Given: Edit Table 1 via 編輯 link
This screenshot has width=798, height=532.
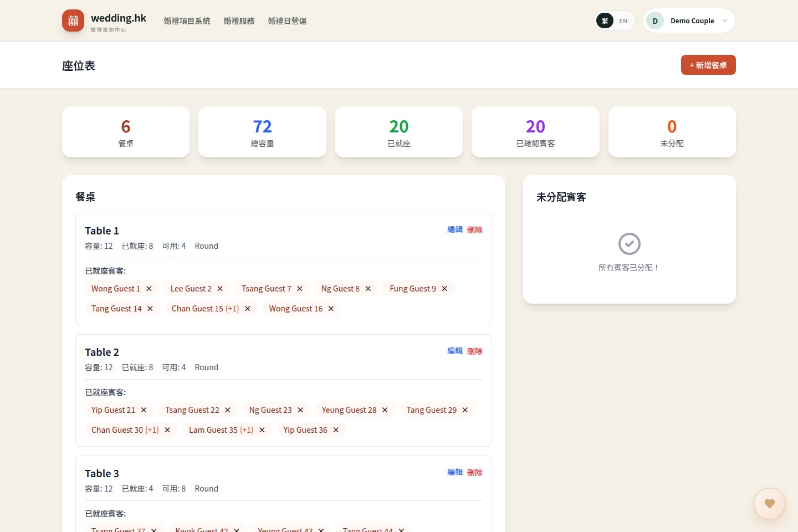Looking at the screenshot, I should (x=455, y=229).
